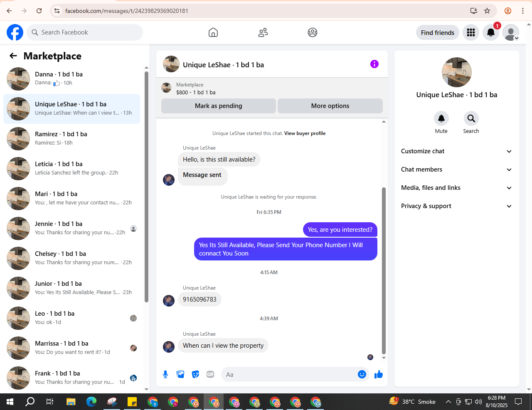The width and height of the screenshot is (532, 410).
Task: Click install app icon in address bar
Action: click(x=473, y=11)
